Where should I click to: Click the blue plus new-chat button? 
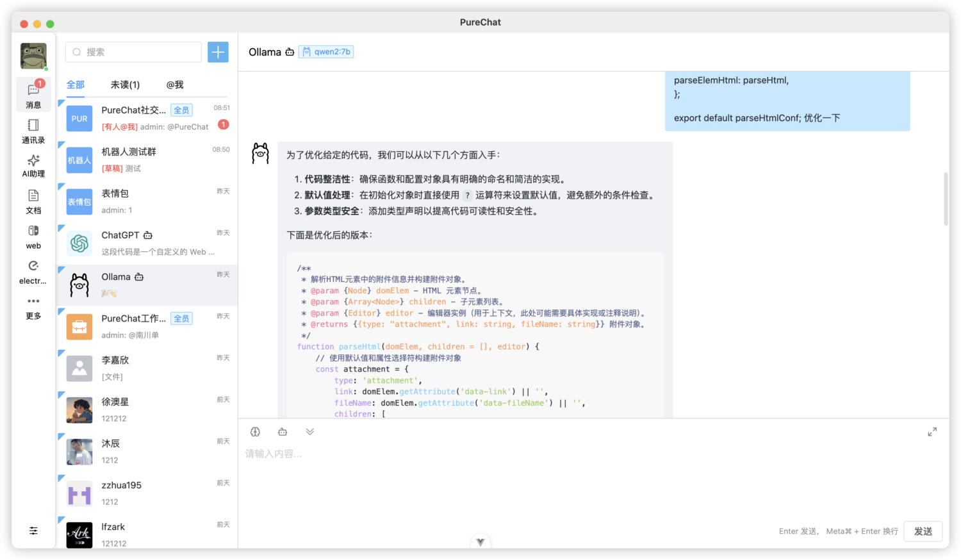click(x=218, y=52)
